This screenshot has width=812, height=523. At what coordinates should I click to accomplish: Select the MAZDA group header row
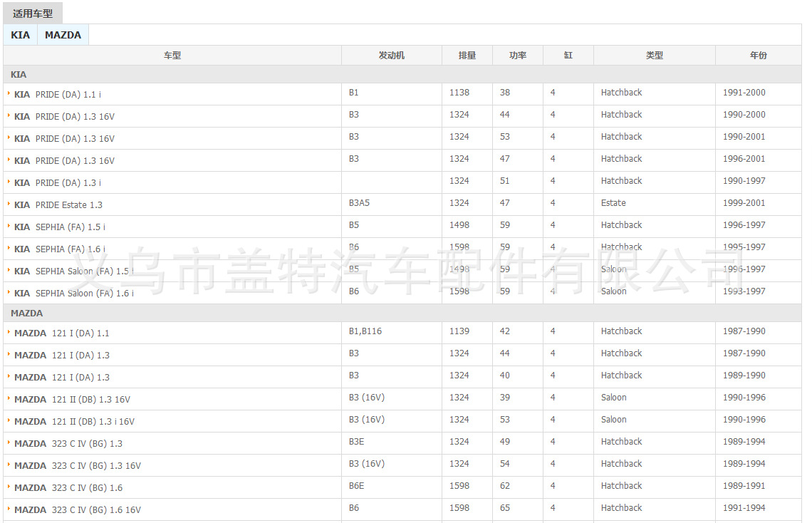[x=402, y=314]
